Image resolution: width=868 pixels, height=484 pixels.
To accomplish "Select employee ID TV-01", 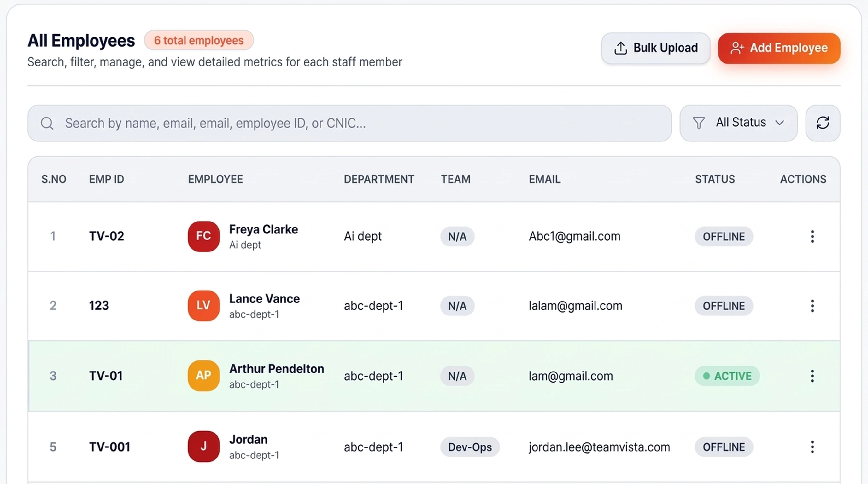I will click(106, 376).
